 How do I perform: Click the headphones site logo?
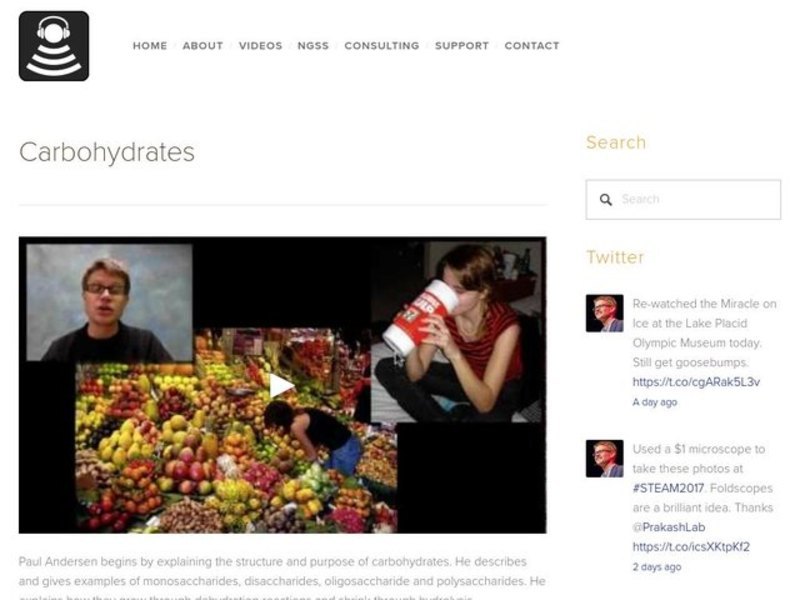(x=54, y=46)
